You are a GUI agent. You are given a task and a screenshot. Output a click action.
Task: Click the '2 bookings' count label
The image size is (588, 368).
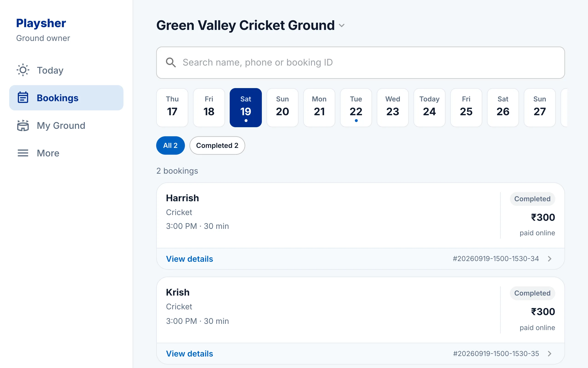coord(177,171)
